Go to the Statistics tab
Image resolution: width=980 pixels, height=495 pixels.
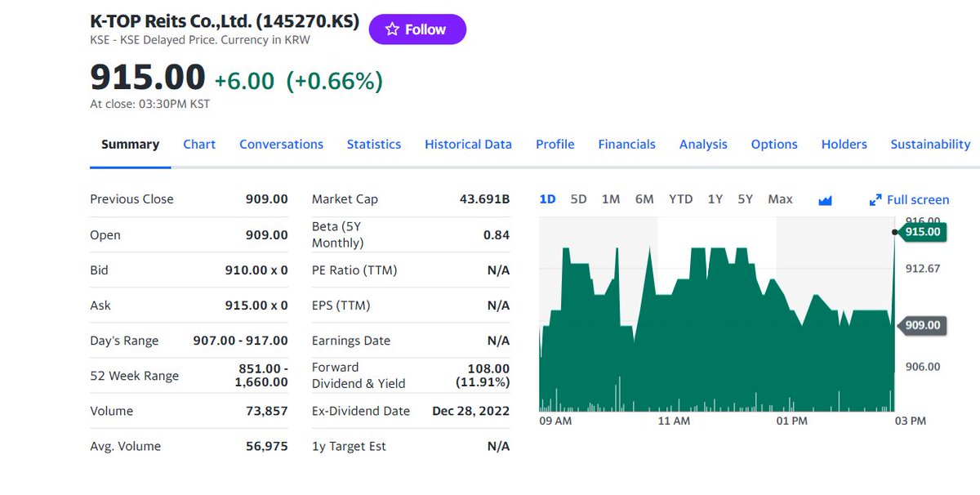[x=374, y=145]
